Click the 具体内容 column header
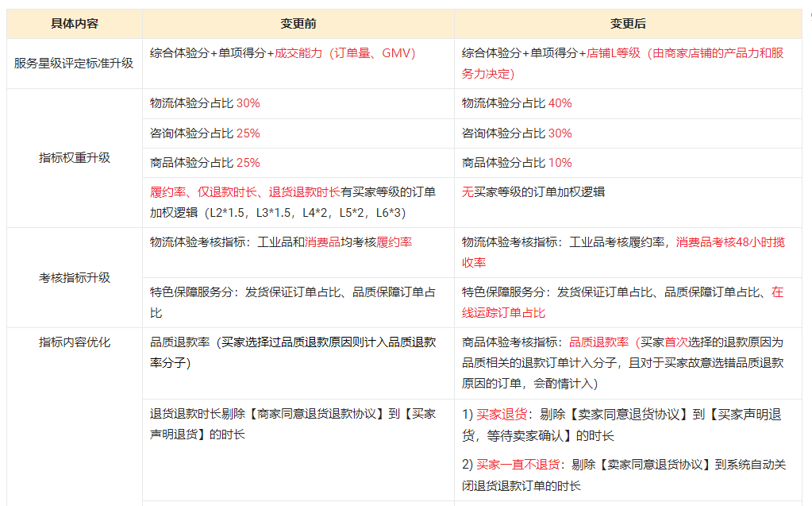The width and height of the screenshot is (812, 506). click(75, 24)
